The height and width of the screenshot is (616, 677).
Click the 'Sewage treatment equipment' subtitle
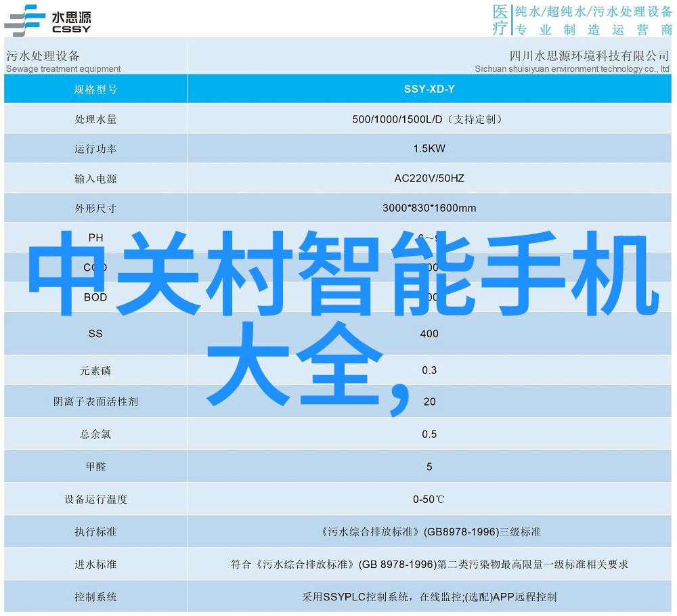(64, 68)
